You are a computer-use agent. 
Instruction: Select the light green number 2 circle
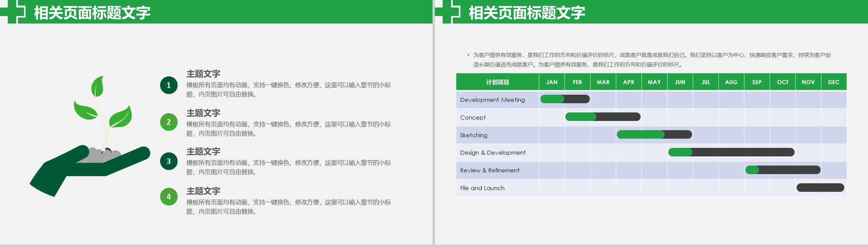[169, 122]
